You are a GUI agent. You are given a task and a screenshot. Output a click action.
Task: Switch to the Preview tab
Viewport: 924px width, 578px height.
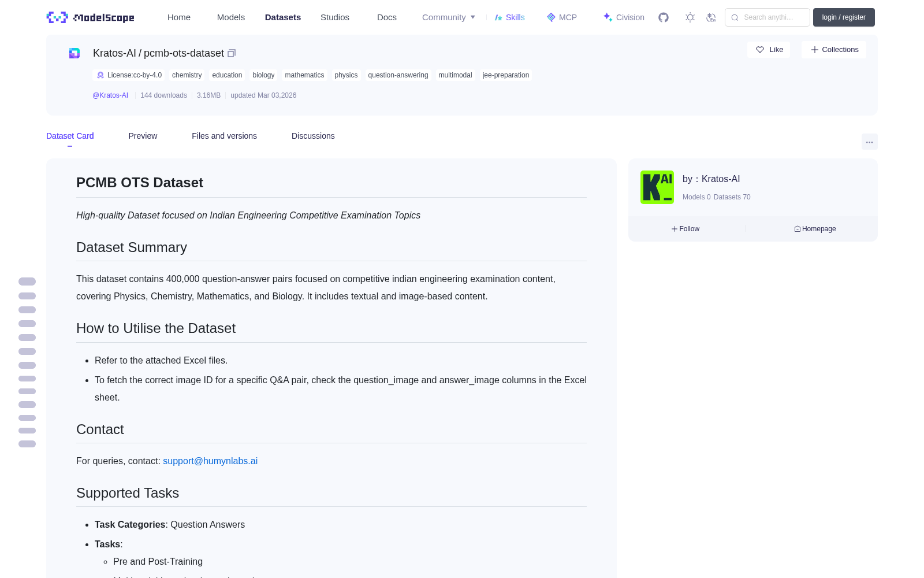point(143,136)
